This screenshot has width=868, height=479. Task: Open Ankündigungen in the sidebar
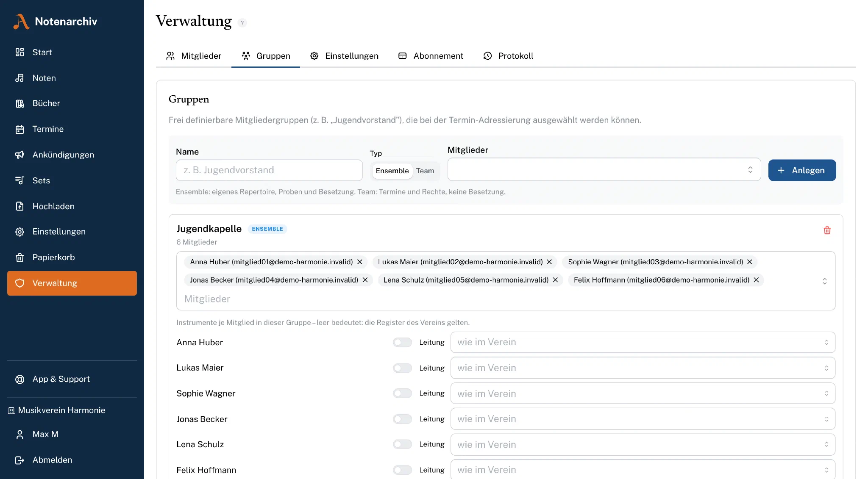pyautogui.click(x=72, y=155)
